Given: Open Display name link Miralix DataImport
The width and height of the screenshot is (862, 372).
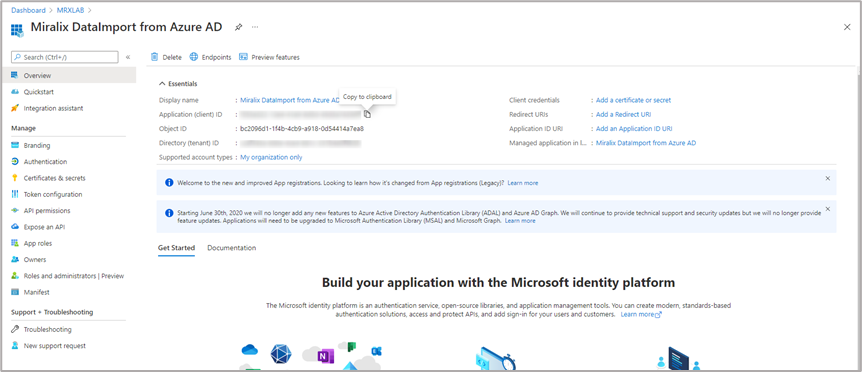Looking at the screenshot, I should pos(290,100).
